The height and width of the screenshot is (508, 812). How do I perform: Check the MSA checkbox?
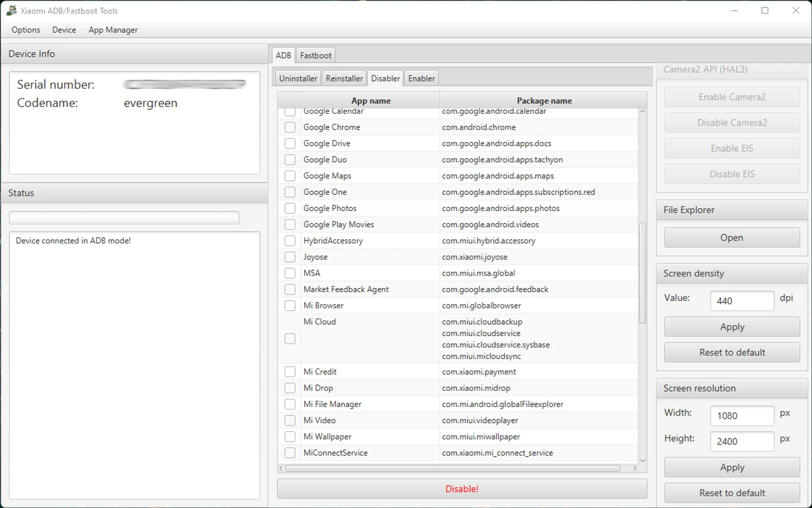click(290, 273)
